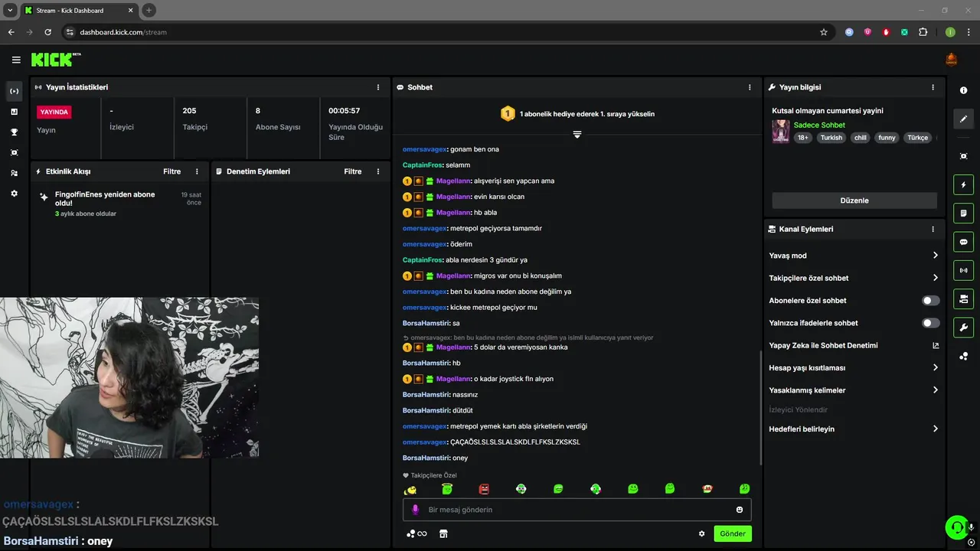Click the lightning bolt widget in the right sidebar
This screenshot has width=980, height=551.
click(x=963, y=184)
